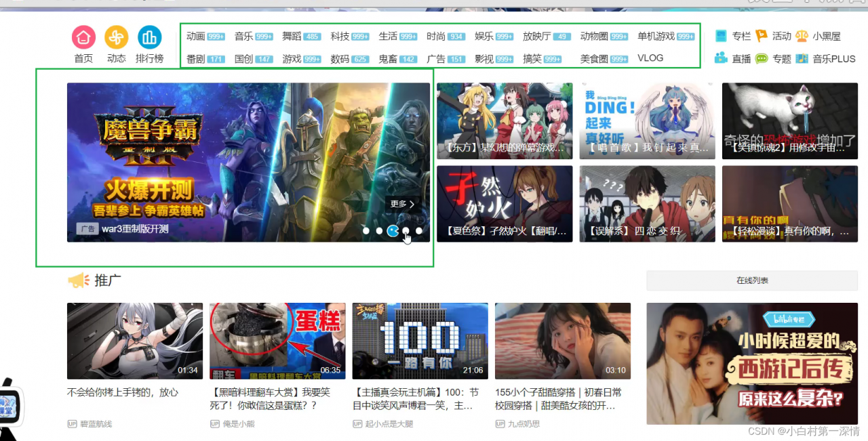Click the 魔兽争霸 war3 carousel banner

pyautogui.click(x=248, y=162)
